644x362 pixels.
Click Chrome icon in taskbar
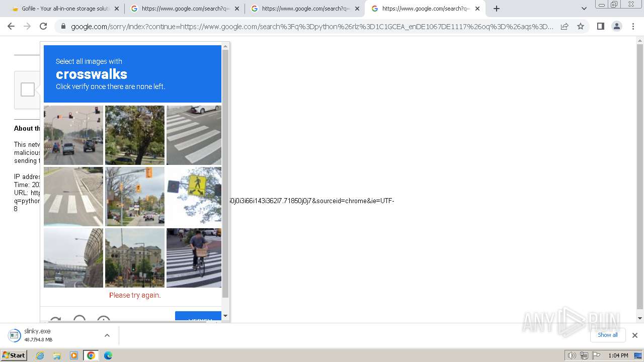point(91,355)
